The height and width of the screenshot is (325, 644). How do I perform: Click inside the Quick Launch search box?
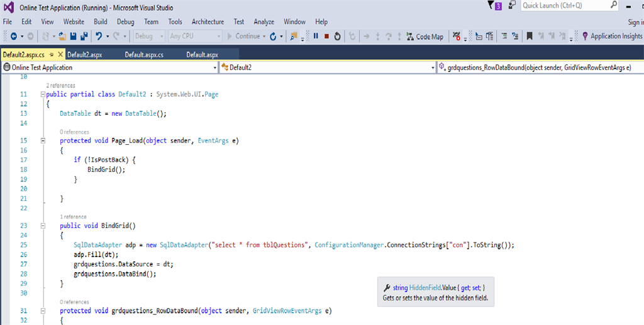[x=560, y=6]
